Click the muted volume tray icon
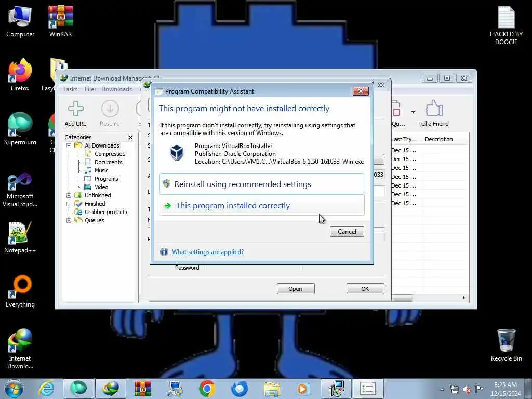The height and width of the screenshot is (399, 532). pos(467,390)
